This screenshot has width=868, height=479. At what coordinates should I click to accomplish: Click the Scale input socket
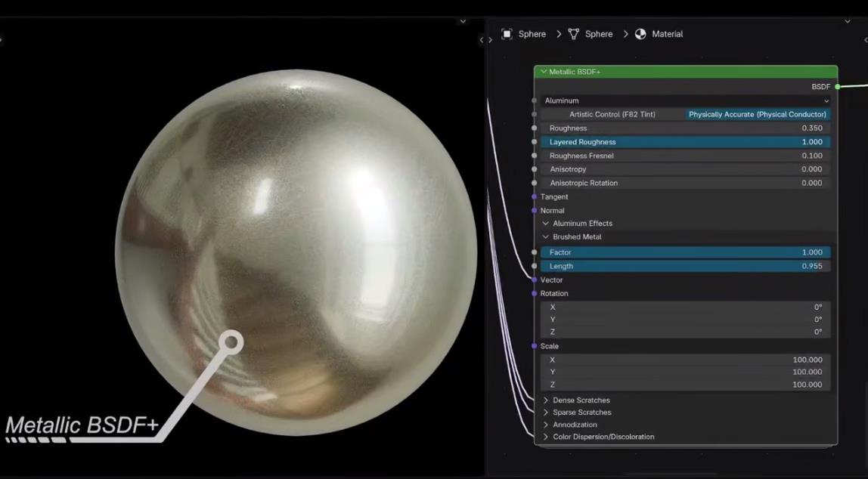(x=535, y=346)
